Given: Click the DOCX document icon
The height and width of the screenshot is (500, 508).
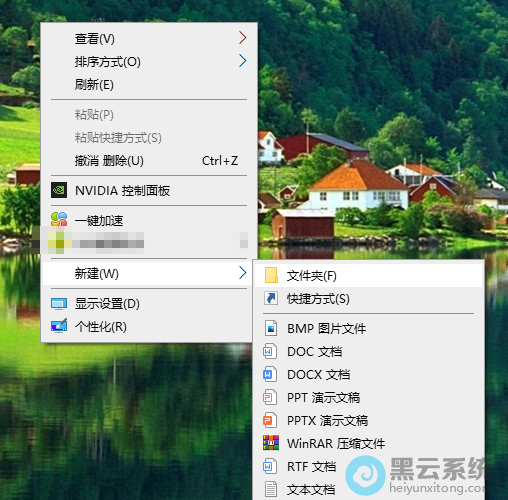Looking at the screenshot, I should 270,374.
